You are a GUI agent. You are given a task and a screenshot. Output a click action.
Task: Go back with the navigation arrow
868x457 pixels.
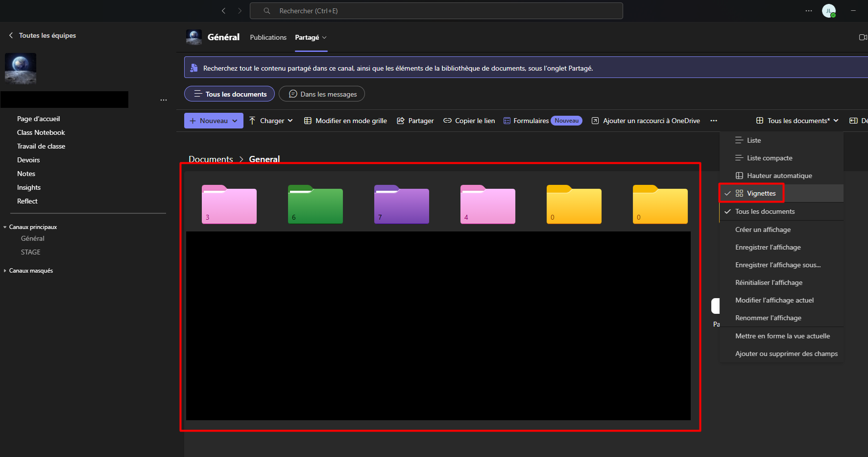[x=223, y=11]
